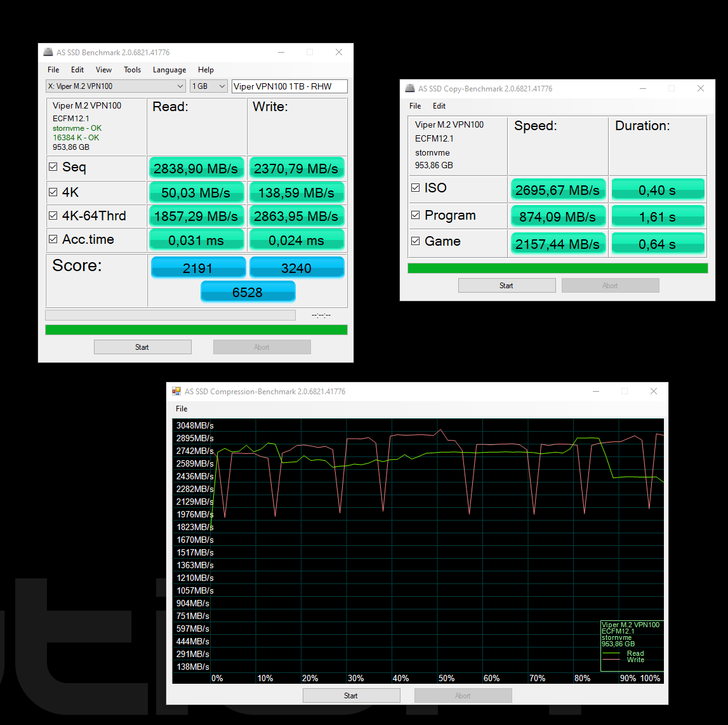This screenshot has width=728, height=725.
Task: Open the Tools menu in AS SSD Benchmark
Action: pyautogui.click(x=132, y=70)
